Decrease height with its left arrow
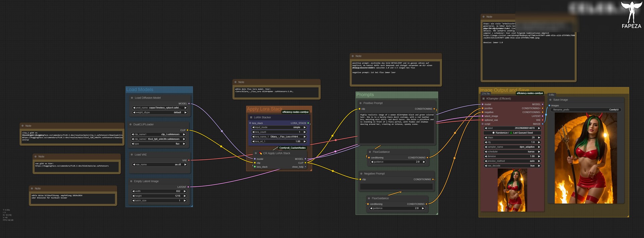This screenshot has width=644, height=238. coord(133,196)
